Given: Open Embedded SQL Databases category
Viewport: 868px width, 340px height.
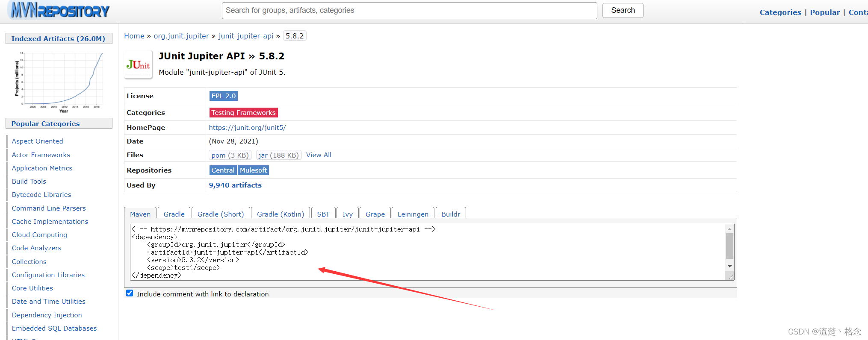Looking at the screenshot, I should (54, 328).
